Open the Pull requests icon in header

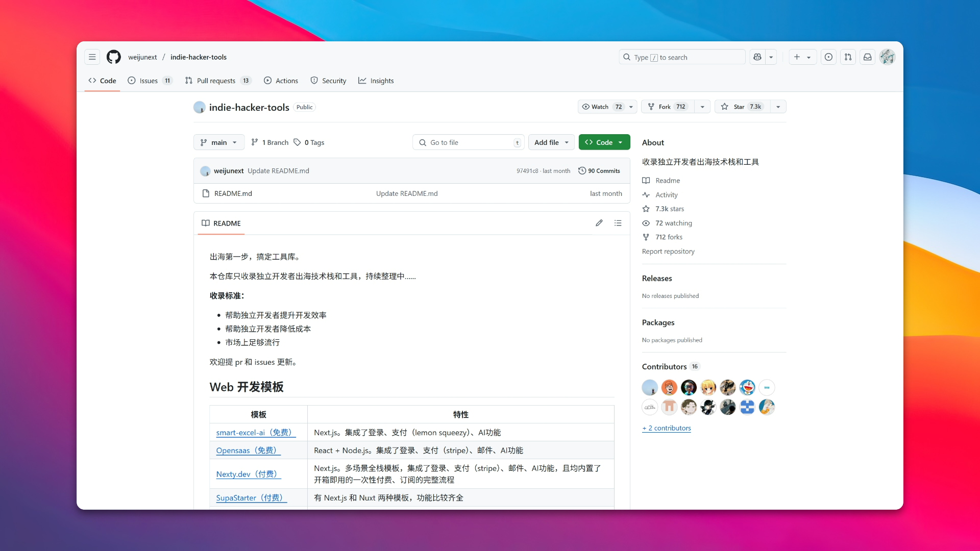(x=848, y=57)
